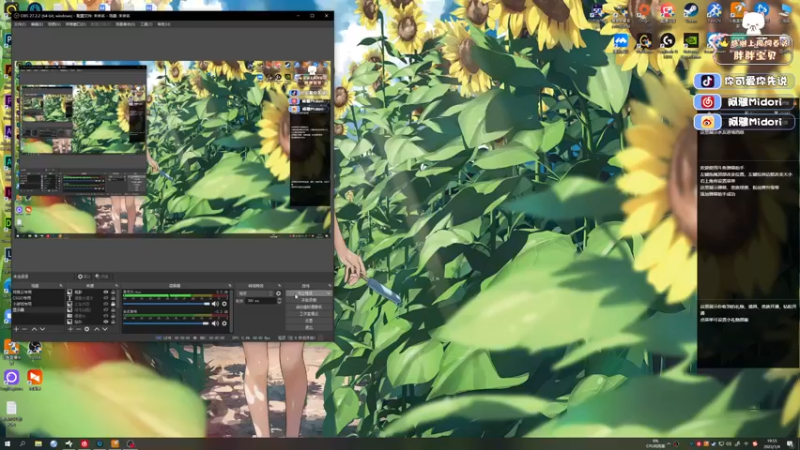Open the Docks menu in OBS
This screenshot has width=800, height=450.
coord(76,24)
